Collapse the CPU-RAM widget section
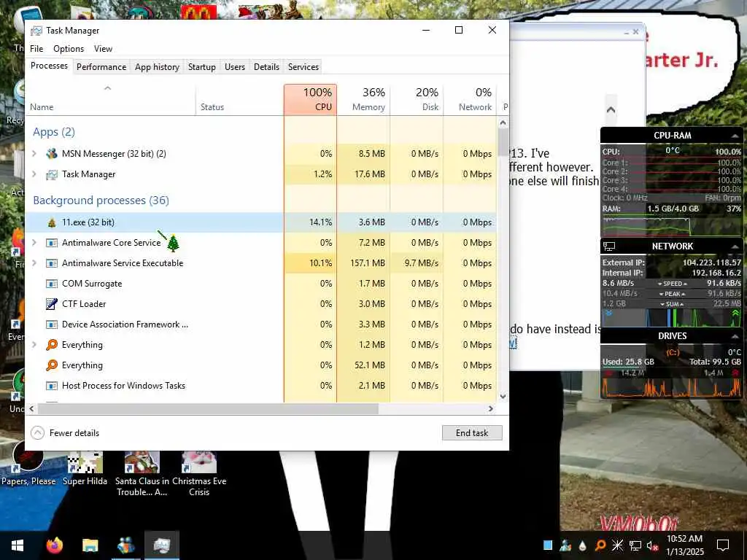 [x=735, y=136]
